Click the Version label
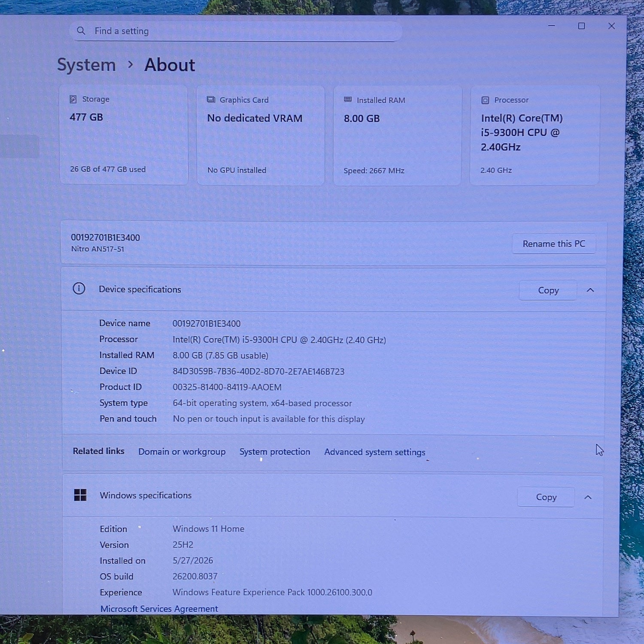The width and height of the screenshot is (644, 644). (x=114, y=545)
